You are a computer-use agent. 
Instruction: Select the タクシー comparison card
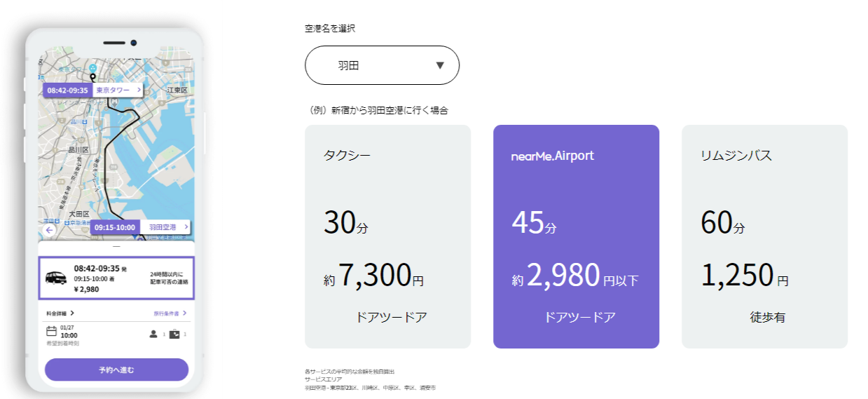click(387, 236)
